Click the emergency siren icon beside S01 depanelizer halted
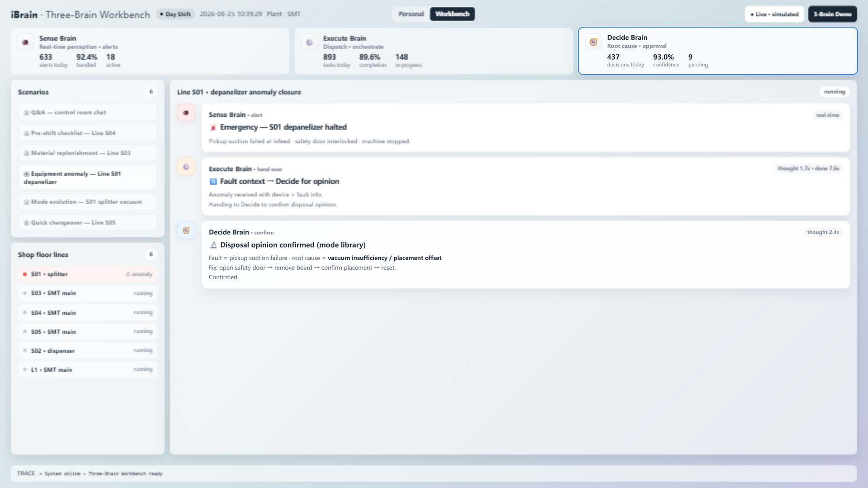Screen dimensions: 868x488 pos(213,127)
